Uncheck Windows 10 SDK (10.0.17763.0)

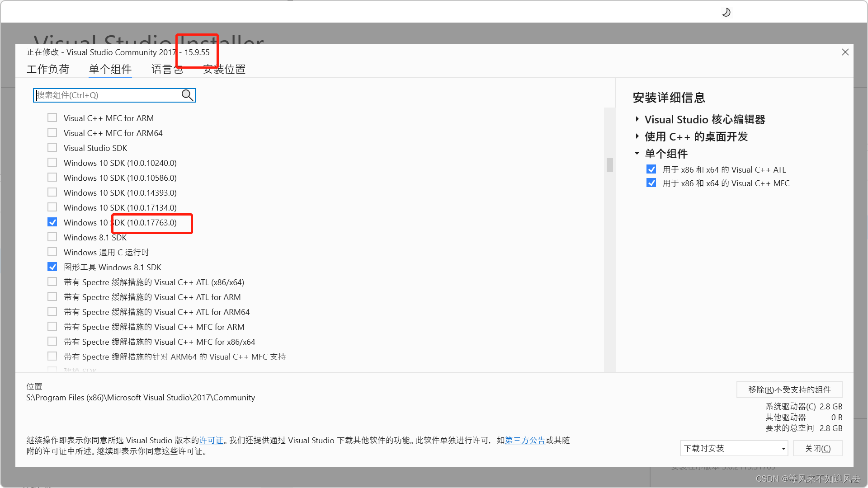coord(52,222)
